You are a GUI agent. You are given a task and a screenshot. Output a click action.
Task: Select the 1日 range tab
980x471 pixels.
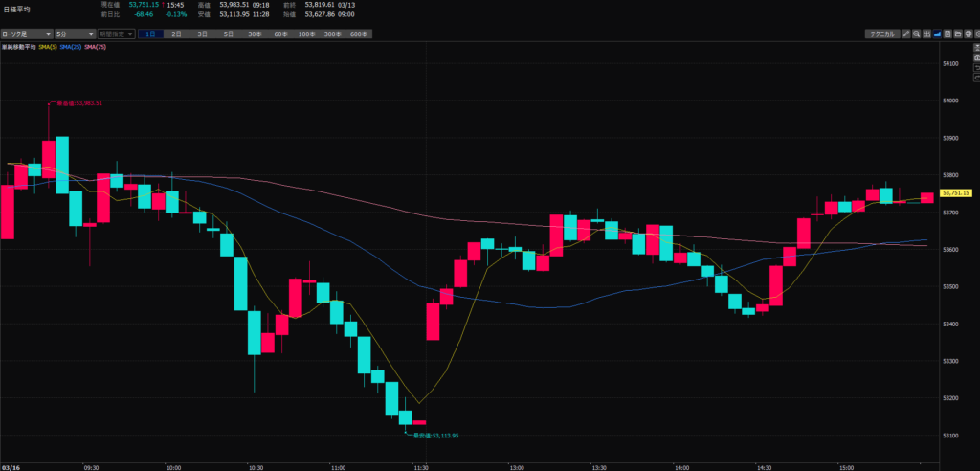click(151, 34)
